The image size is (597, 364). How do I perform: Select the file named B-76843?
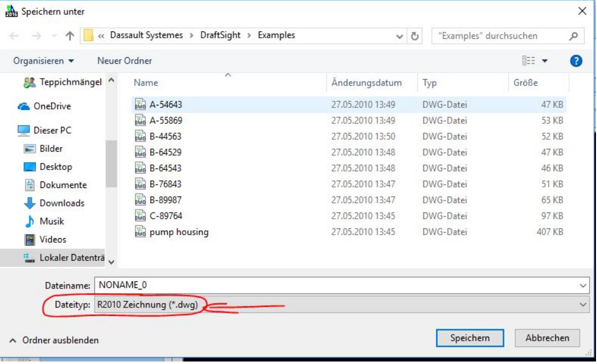[x=166, y=184]
